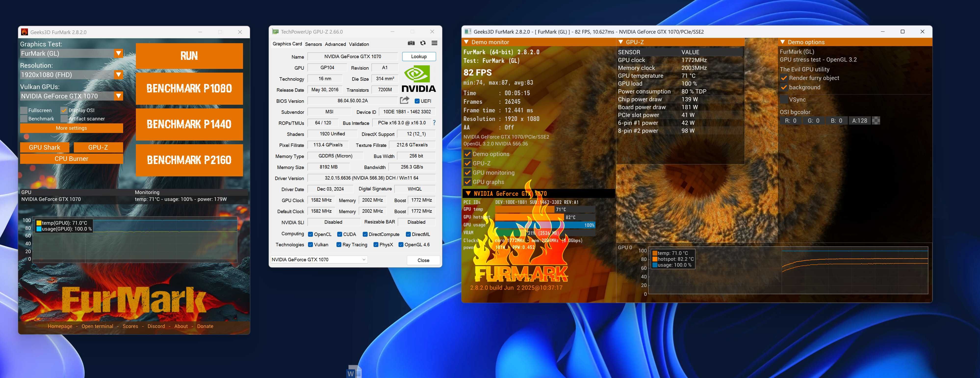
Task: Click the Donate link
Action: 205,326
